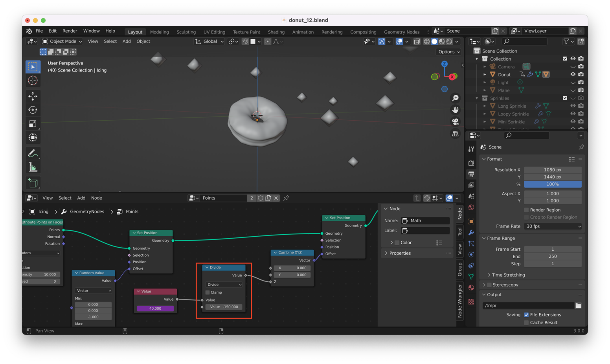The width and height of the screenshot is (610, 364).
Task: Pin the Points node tree
Action: pyautogui.click(x=286, y=198)
